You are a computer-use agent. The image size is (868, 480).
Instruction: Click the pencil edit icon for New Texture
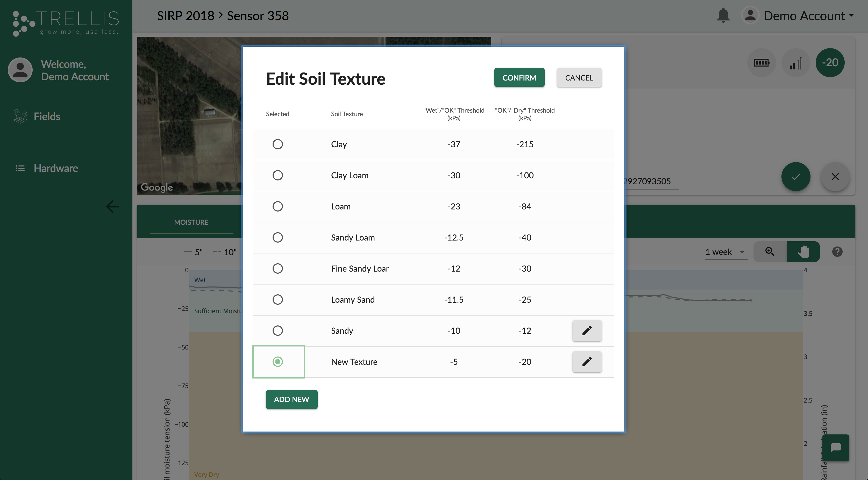tap(587, 361)
